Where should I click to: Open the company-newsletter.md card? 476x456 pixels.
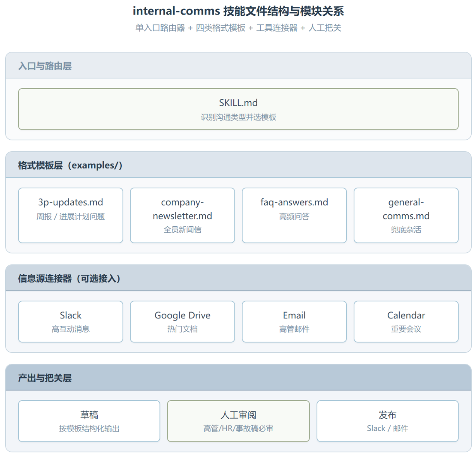[182, 216]
